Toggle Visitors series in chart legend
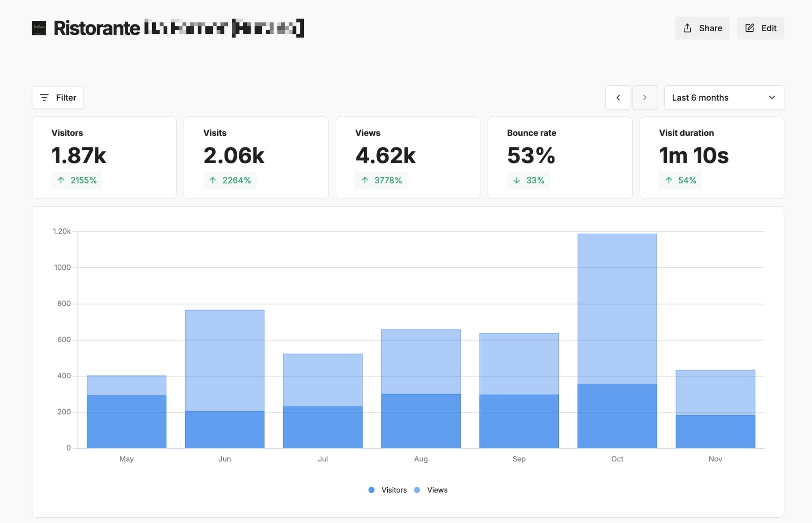The image size is (812, 523). coord(393,490)
